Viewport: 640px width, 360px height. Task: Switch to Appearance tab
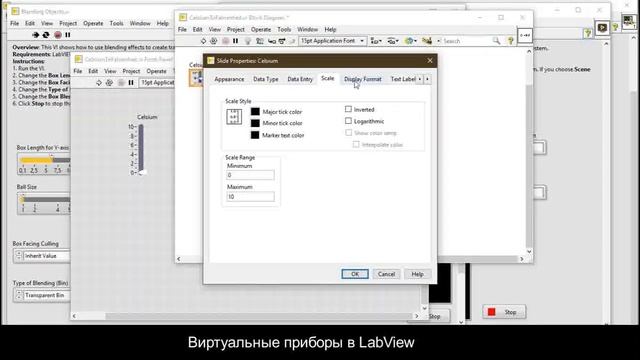pos(229,79)
